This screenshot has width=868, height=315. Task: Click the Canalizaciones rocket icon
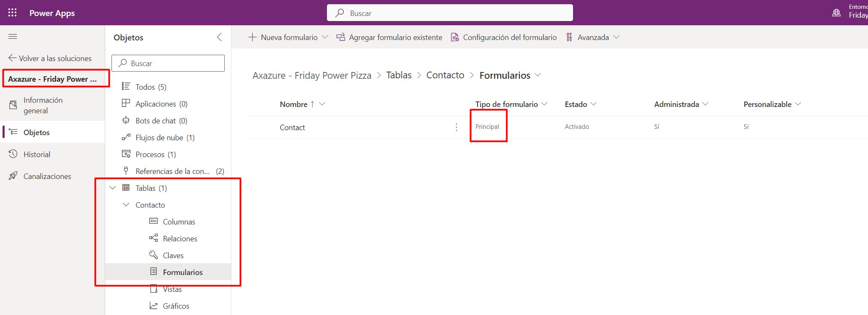[x=13, y=176]
